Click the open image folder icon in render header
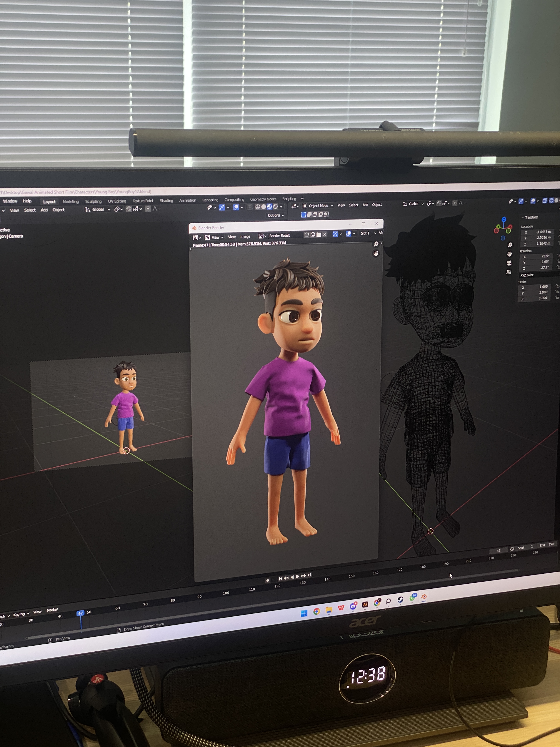This screenshot has width=560, height=747. (319, 234)
